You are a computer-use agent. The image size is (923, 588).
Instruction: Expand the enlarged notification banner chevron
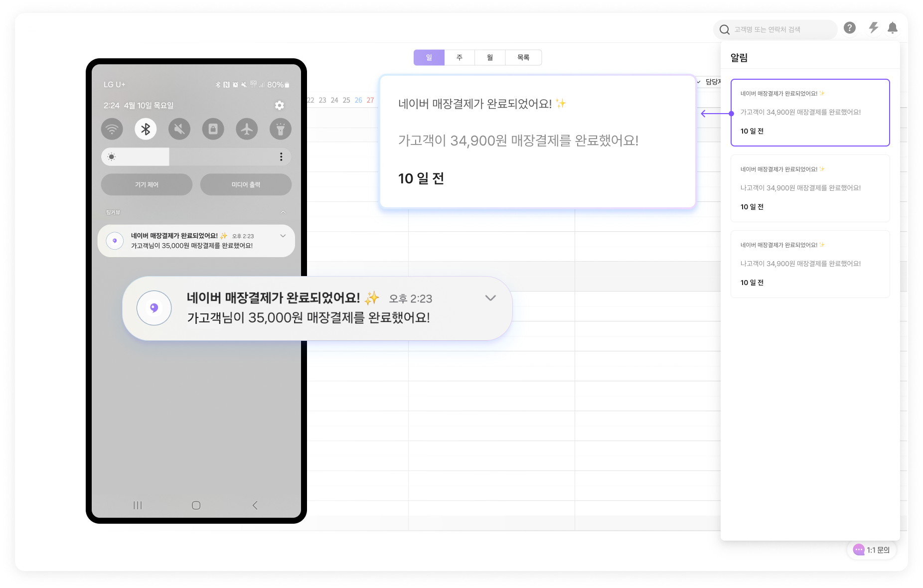[490, 298]
